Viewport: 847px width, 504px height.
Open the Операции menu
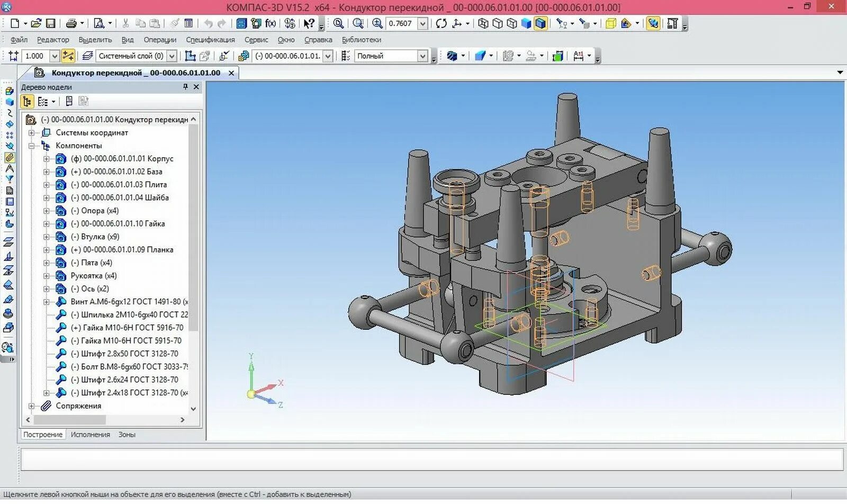pos(160,40)
